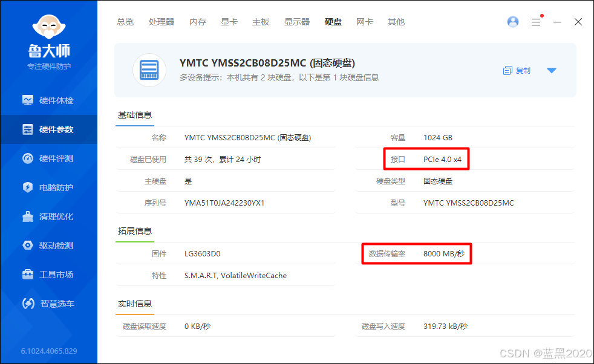The width and height of the screenshot is (594, 364).
Task: Open 硬件评测 benchmark section
Action: point(48,158)
